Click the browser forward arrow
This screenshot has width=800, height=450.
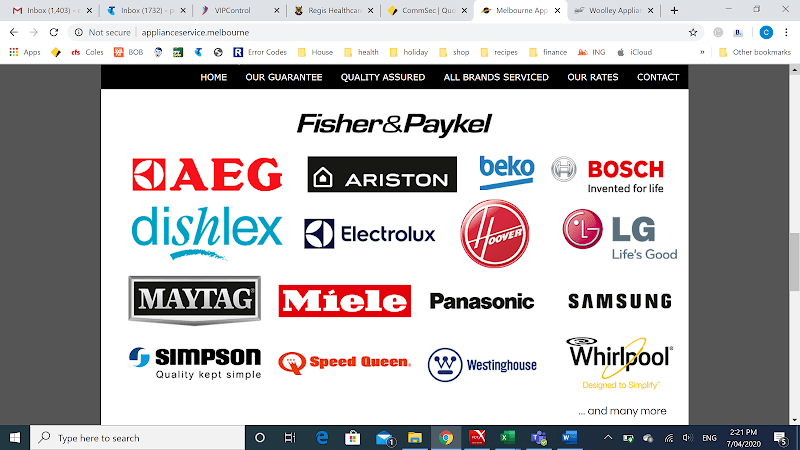[x=34, y=32]
